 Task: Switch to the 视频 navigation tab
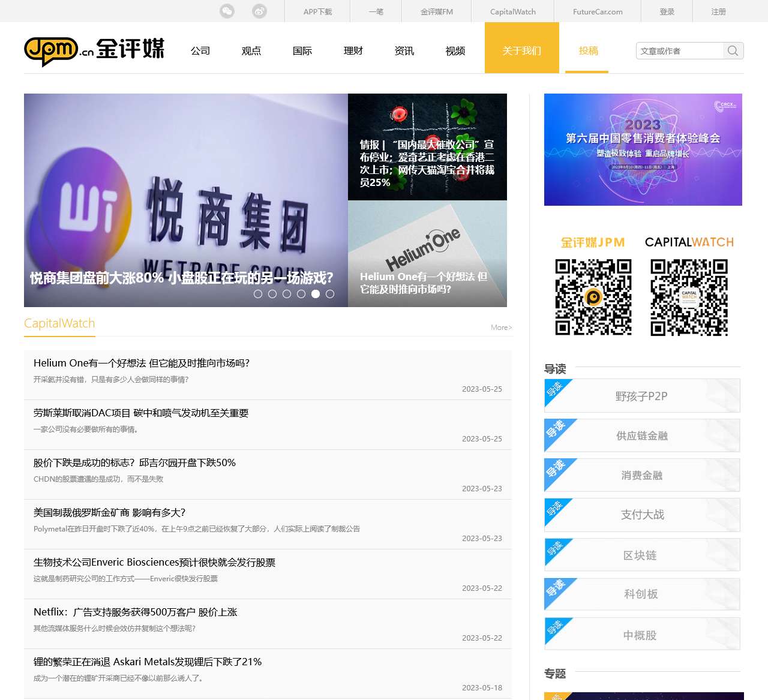(455, 51)
